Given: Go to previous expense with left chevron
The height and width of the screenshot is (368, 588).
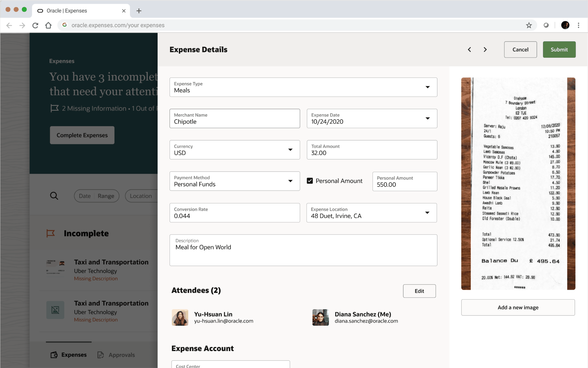Looking at the screenshot, I should [469, 50].
